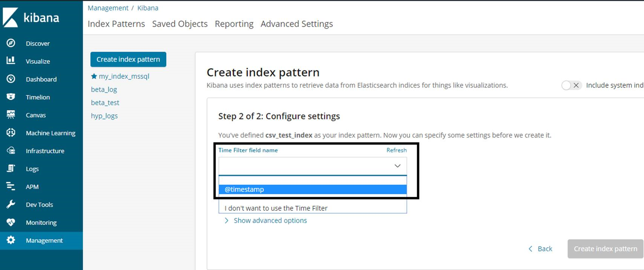Viewport: 644px width, 270px height.
Task: Choose I don't want to use the Time Filter
Action: pyautogui.click(x=312, y=208)
